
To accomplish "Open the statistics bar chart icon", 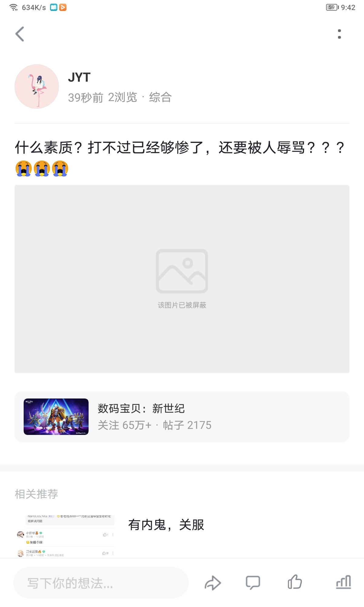I will [344, 582].
